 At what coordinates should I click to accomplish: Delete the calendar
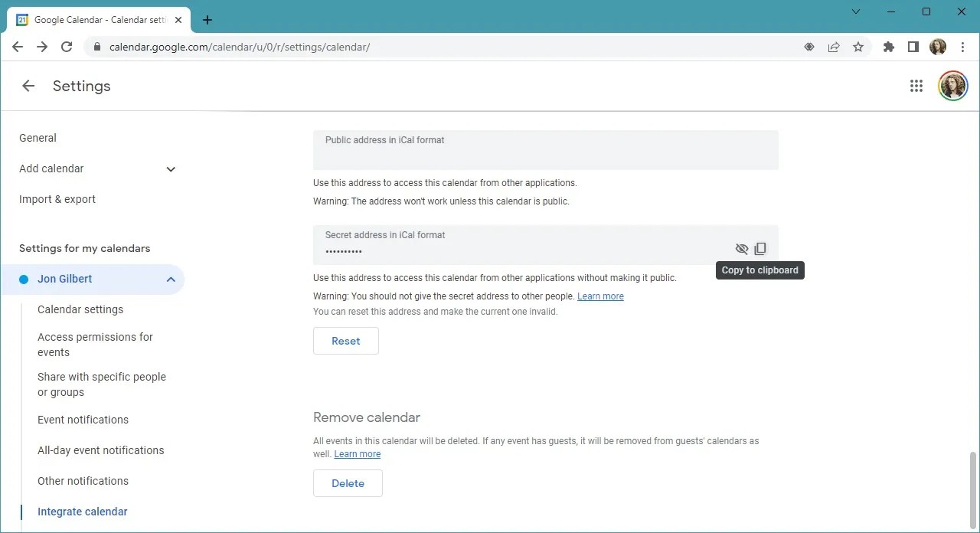pyautogui.click(x=348, y=483)
